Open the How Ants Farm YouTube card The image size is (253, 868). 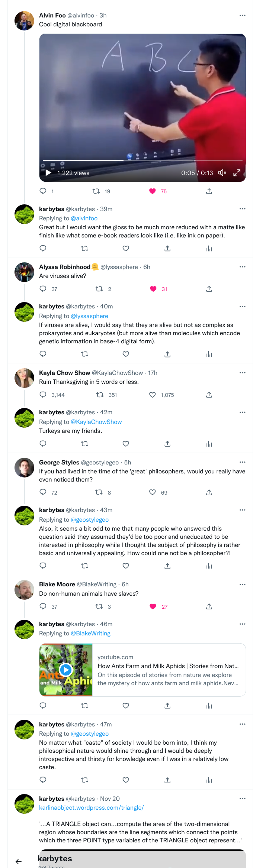tap(142, 670)
